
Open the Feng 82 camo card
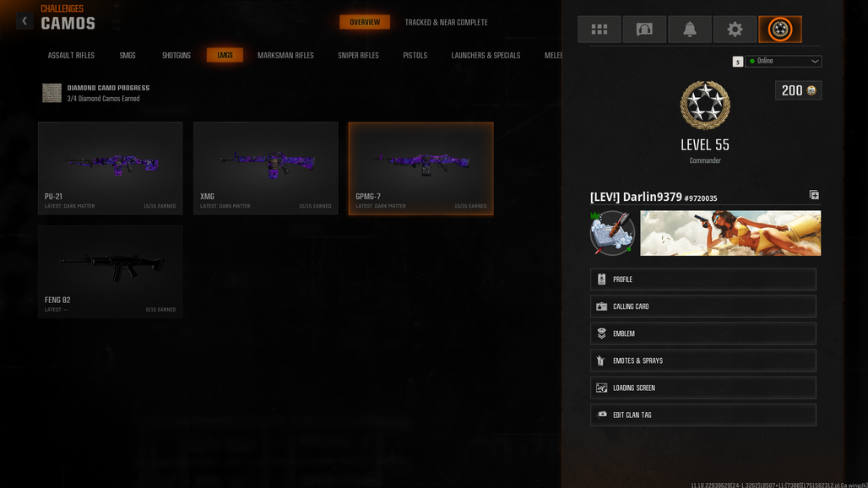110,272
